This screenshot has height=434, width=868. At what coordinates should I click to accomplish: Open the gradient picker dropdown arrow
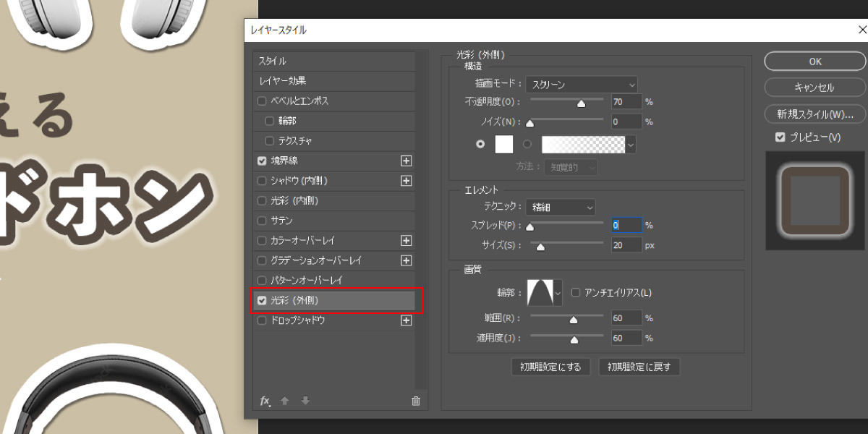click(631, 145)
